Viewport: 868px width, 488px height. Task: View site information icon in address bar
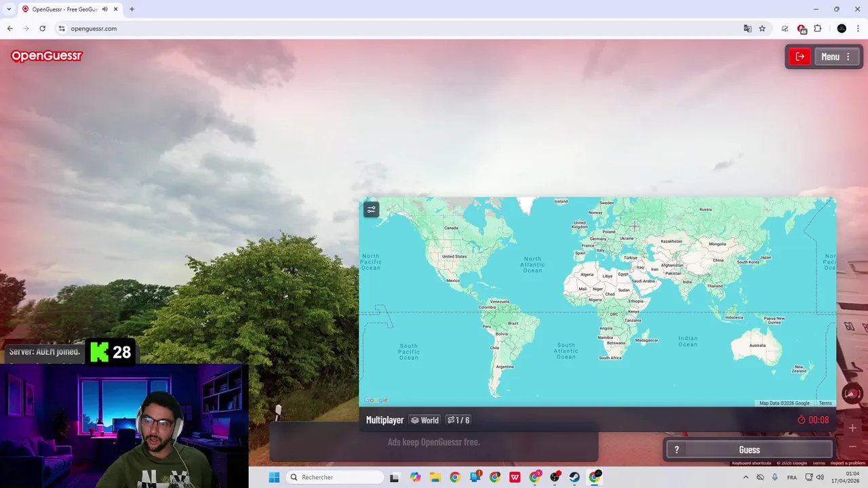[62, 28]
